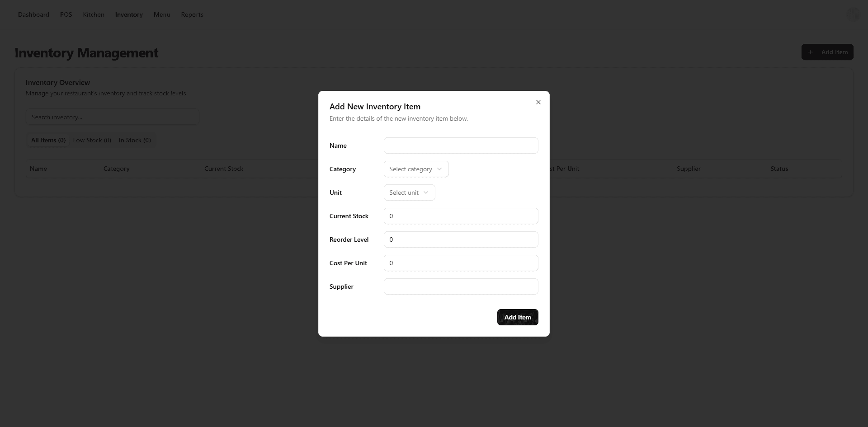Switch to Low Stock (0) tab
This screenshot has width=868, height=427.
[92, 140]
